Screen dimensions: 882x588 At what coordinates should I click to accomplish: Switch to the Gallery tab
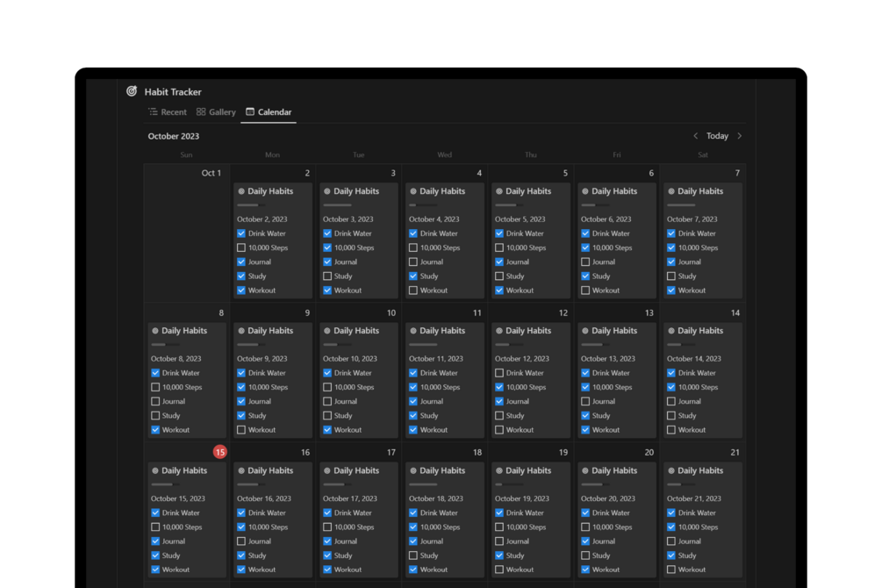[x=216, y=112]
